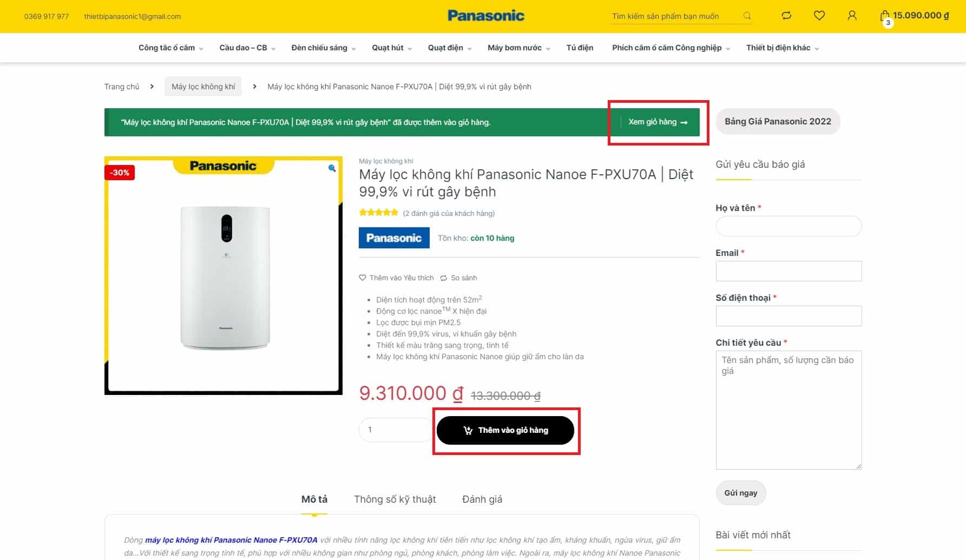Open the wishlist heart icon in header
The image size is (966, 560).
tap(819, 16)
